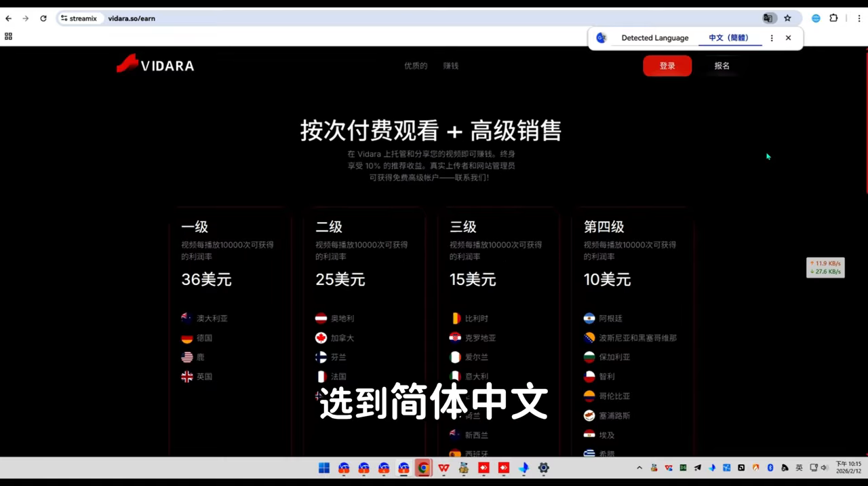Click the 法国 country name
868x486 pixels.
click(x=338, y=377)
